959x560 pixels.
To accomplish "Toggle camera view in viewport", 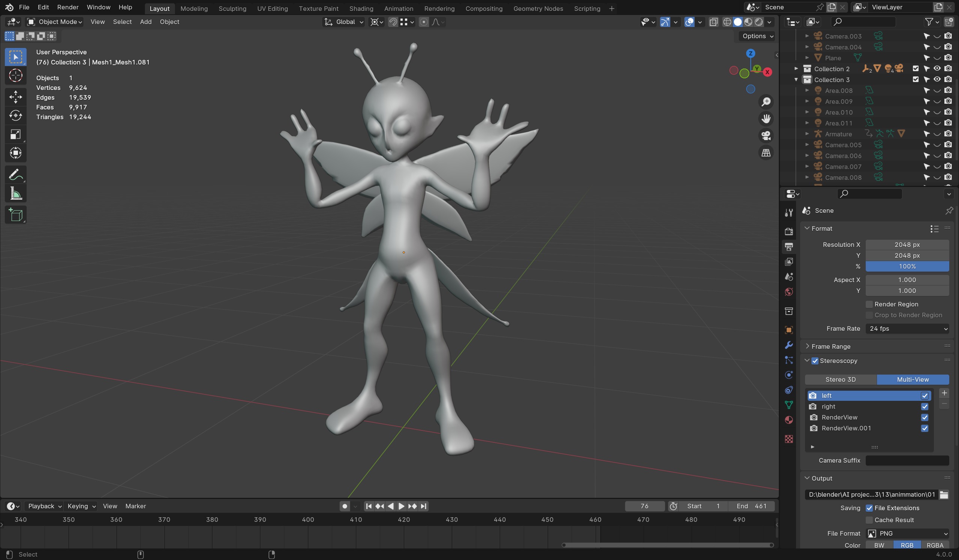I will click(766, 136).
